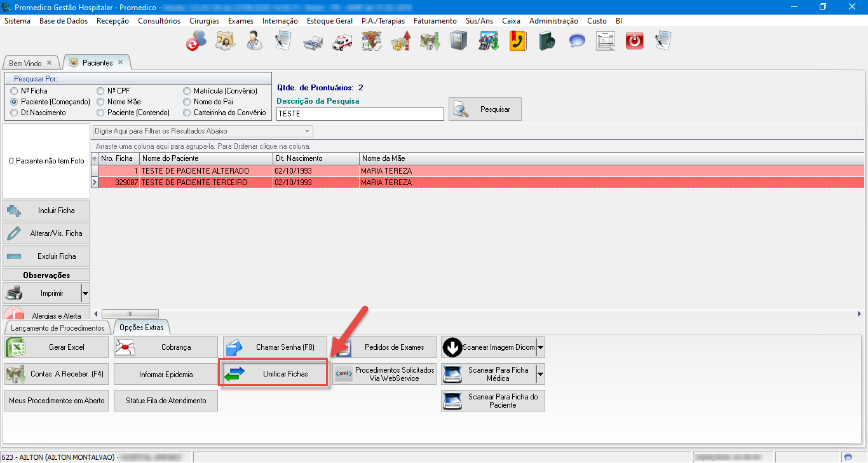Click the phone book toolbar icon
Screen dimensions: 868x463
(518, 41)
